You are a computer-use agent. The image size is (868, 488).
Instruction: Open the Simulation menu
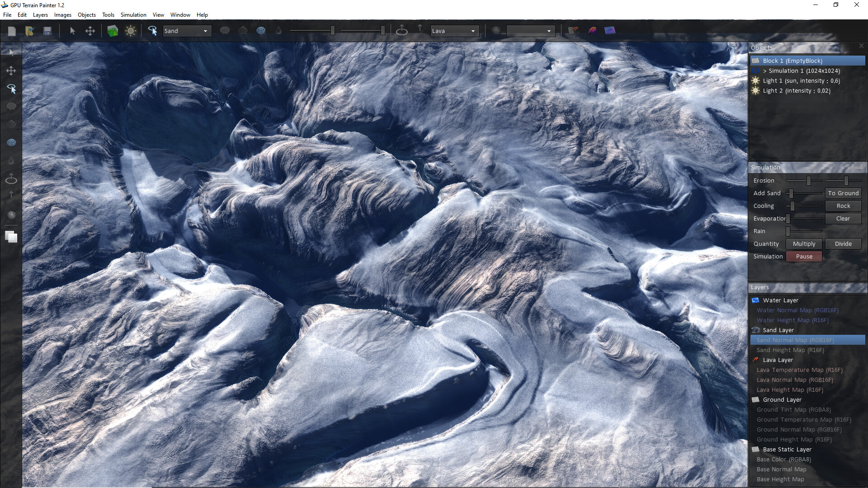(133, 14)
